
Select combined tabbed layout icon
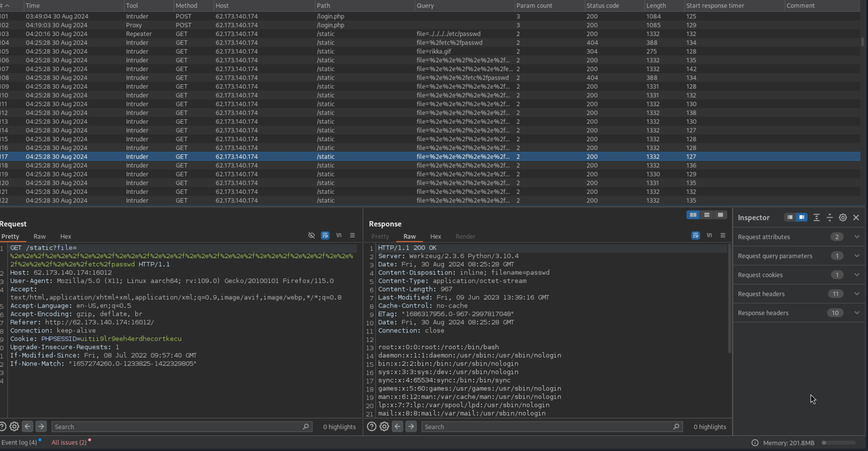click(720, 215)
